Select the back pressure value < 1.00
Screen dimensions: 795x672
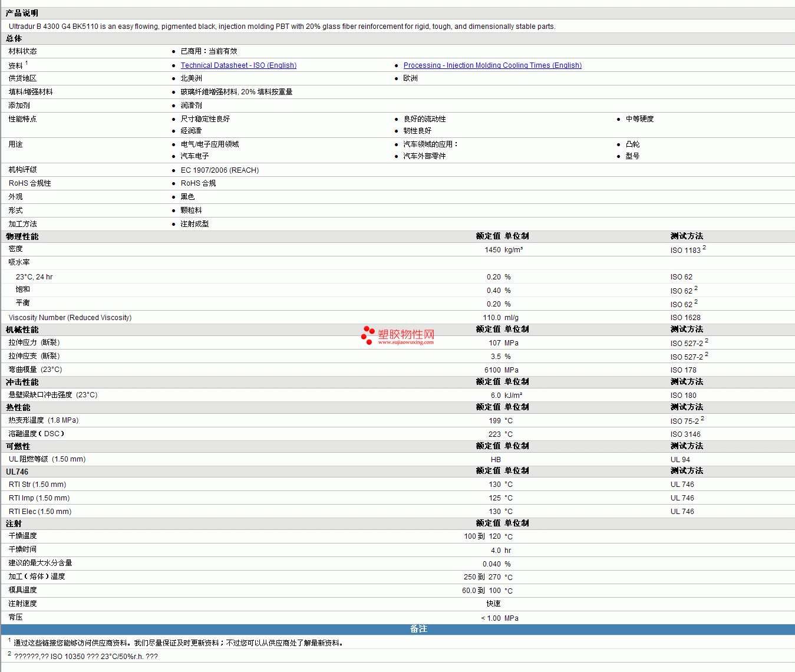[491, 618]
